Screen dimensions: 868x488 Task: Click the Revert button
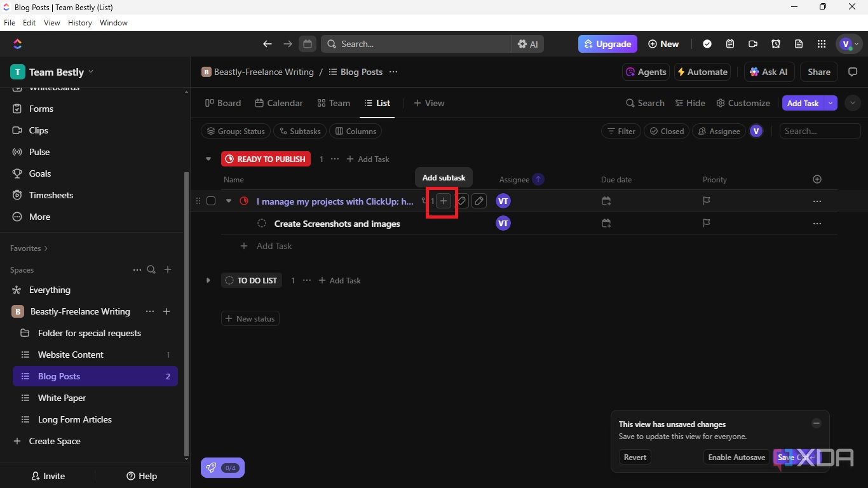635,457
